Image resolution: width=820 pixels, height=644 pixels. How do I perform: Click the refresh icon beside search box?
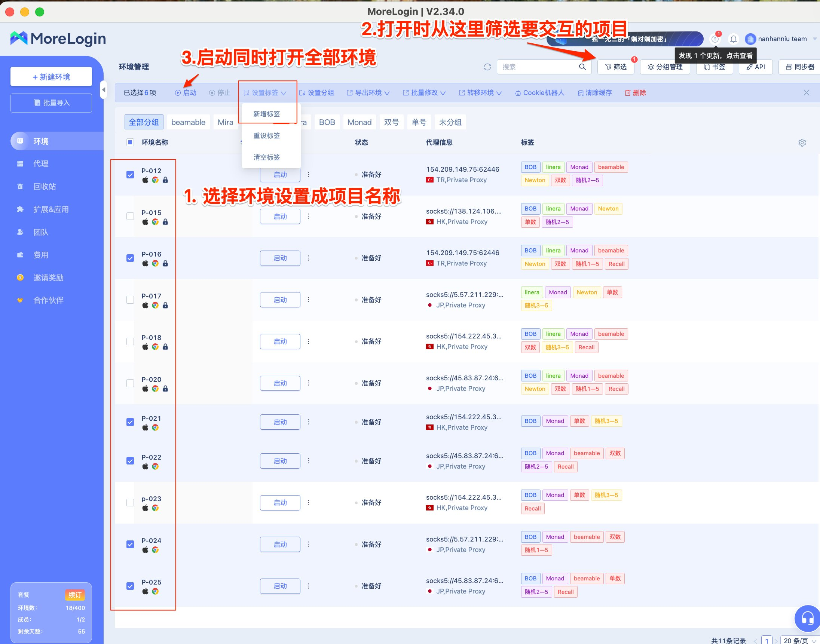487,67
